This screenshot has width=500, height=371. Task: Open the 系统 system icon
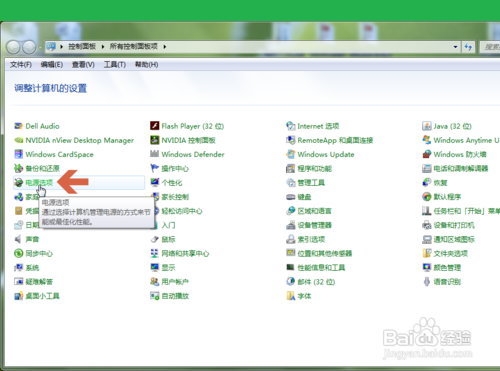pos(19,267)
